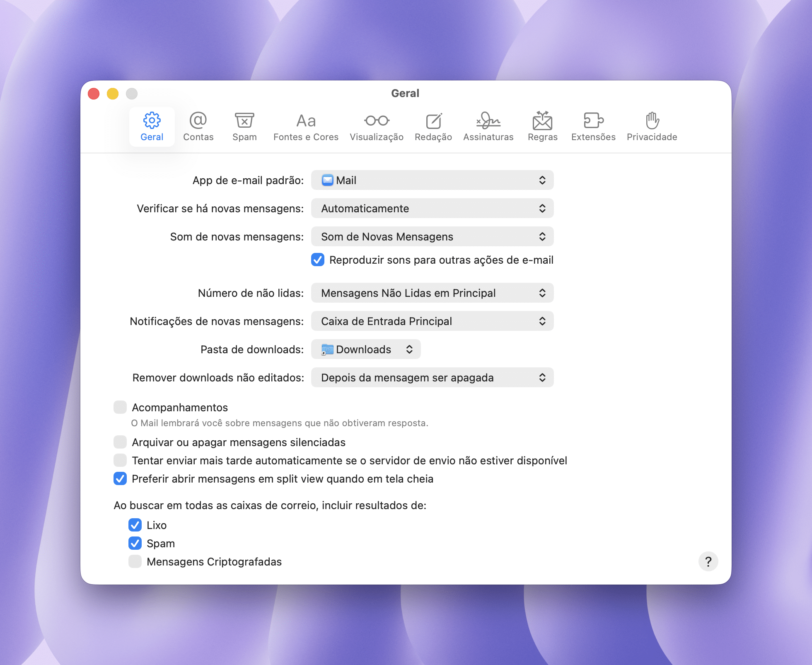This screenshot has width=812, height=665.
Task: Open the App de e-mail padrão dropdown
Action: pos(432,180)
